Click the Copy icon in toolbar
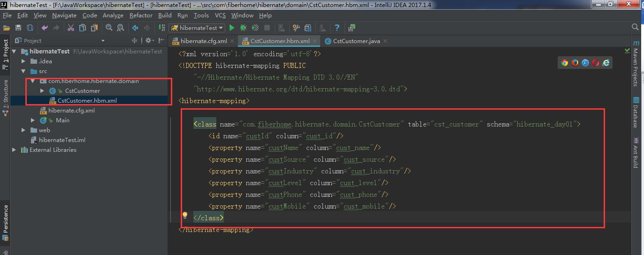 82,28
